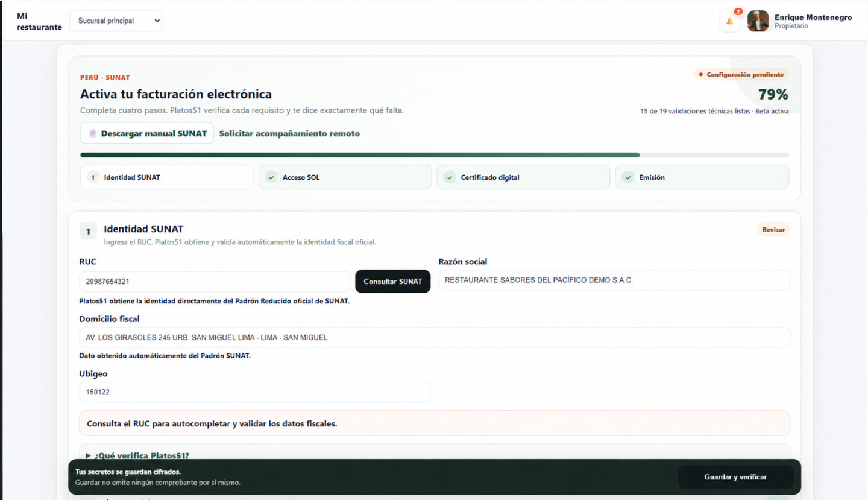The image size is (868, 500).
Task: Click Solicitar acompañamiento remoto link
Action: coord(289,133)
